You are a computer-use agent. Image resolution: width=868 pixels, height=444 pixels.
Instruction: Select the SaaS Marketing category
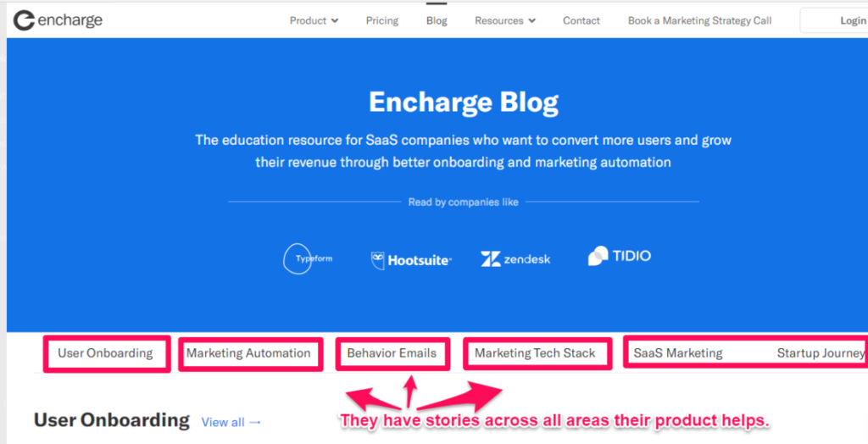coord(678,353)
